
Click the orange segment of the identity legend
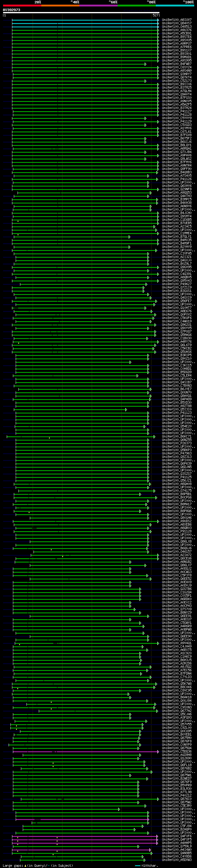(x=60, y=6)
